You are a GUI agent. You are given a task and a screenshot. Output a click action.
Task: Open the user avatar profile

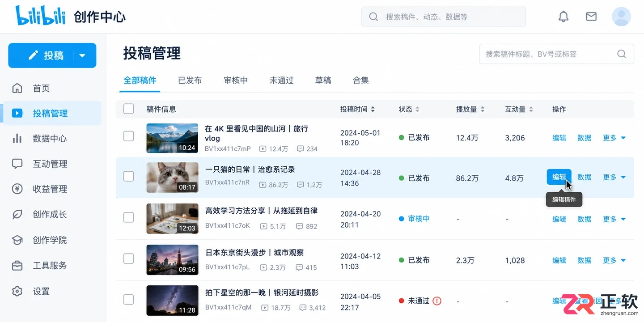(x=621, y=17)
